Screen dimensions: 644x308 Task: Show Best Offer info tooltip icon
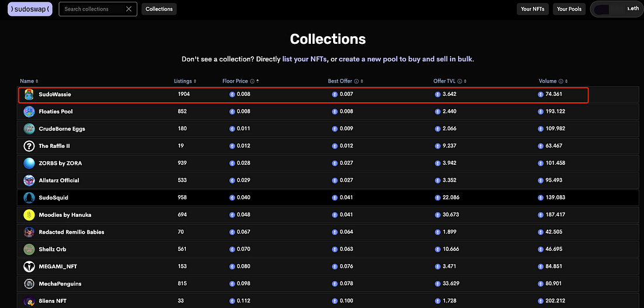coord(356,81)
